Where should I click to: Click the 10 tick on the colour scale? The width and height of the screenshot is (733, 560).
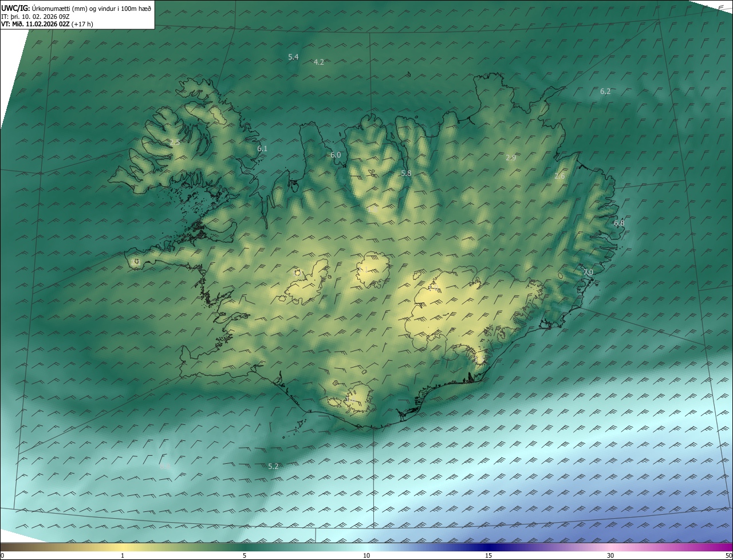(366, 555)
